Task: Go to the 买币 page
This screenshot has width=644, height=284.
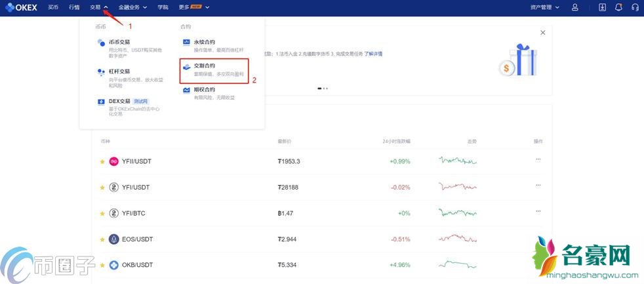Action: pyautogui.click(x=53, y=7)
